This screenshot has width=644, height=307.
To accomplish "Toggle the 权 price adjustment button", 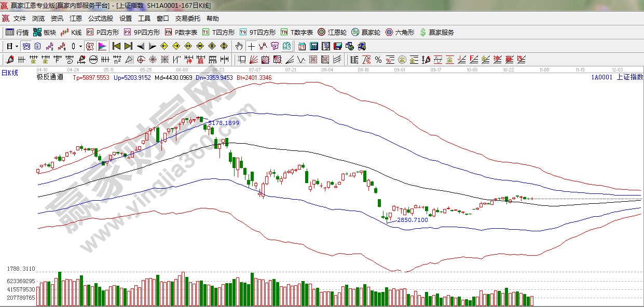I will point(90,46).
